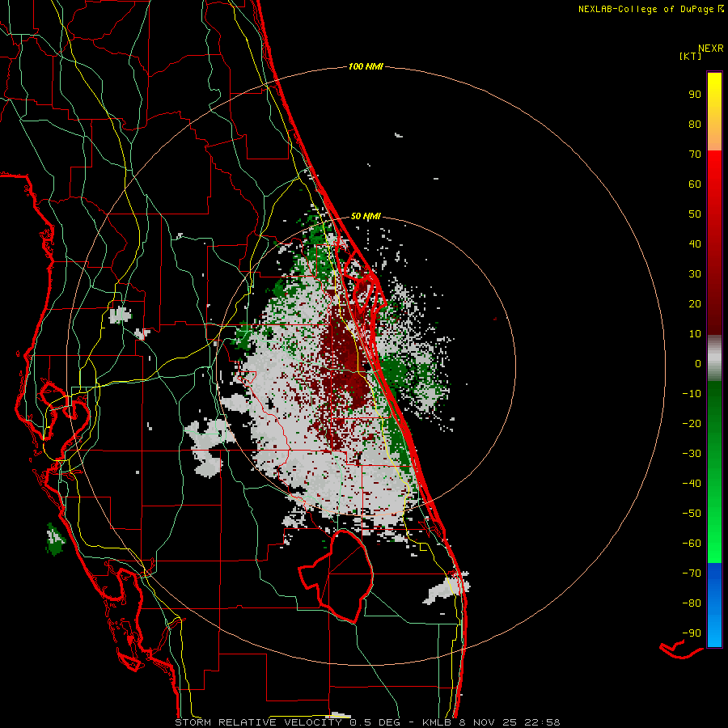Screen dimensions: 728x728
Task: Click the blue bottom segment of the velocity color bar
Action: coord(714,605)
